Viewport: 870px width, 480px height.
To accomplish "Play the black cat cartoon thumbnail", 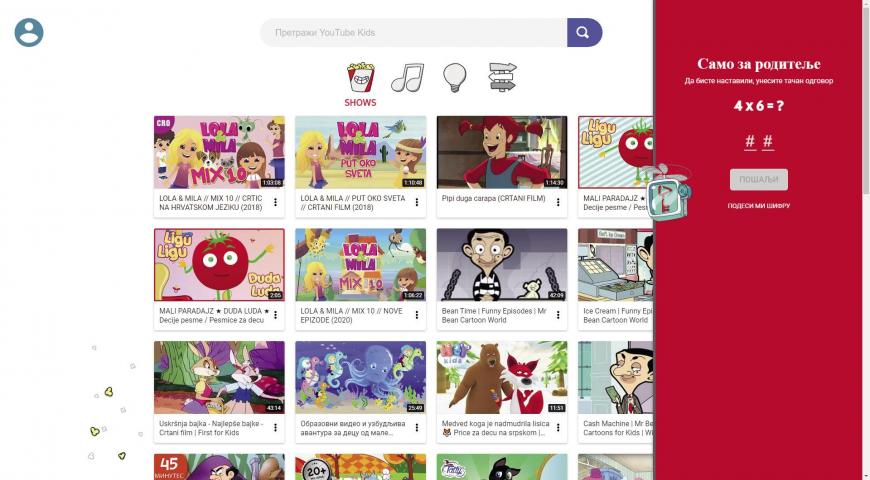I will [502, 467].
